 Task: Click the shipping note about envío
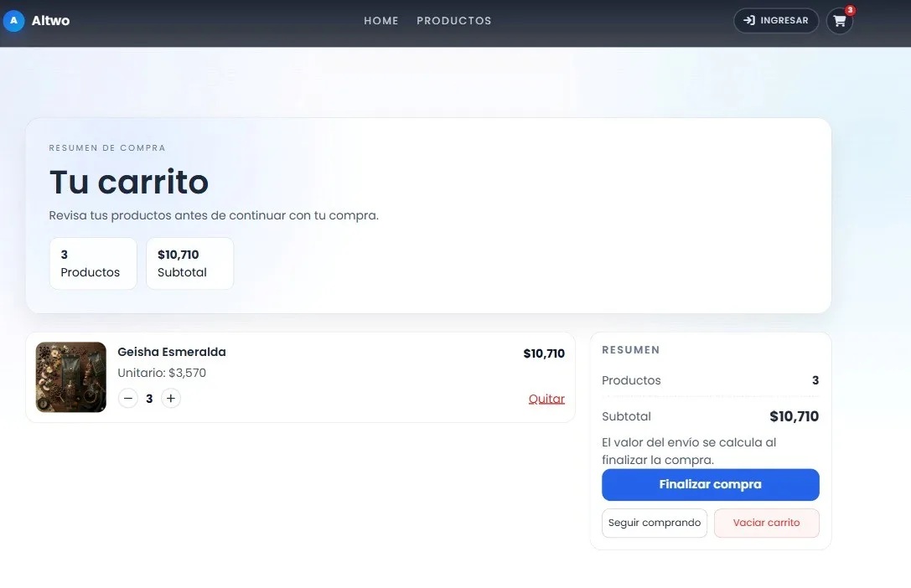point(689,451)
